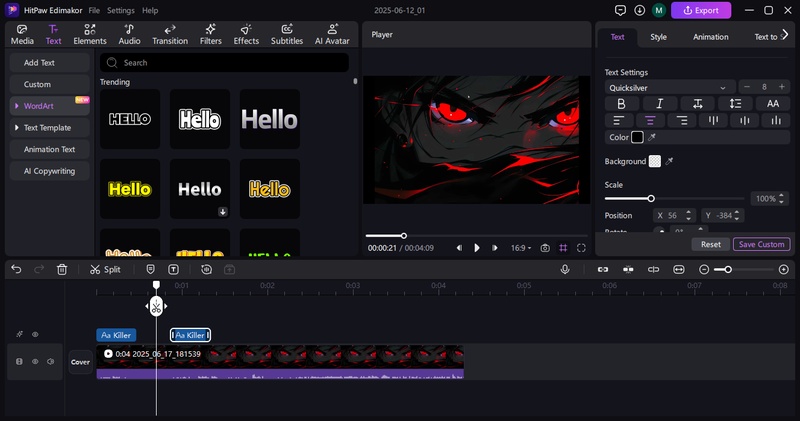Hide the text track with the eye icon
The height and width of the screenshot is (421, 800).
35,335
